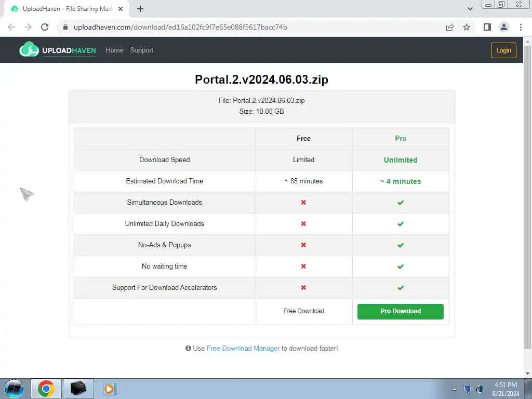Click the '~ 4 minutes' cell
The height and width of the screenshot is (399, 532).
coord(401,181)
